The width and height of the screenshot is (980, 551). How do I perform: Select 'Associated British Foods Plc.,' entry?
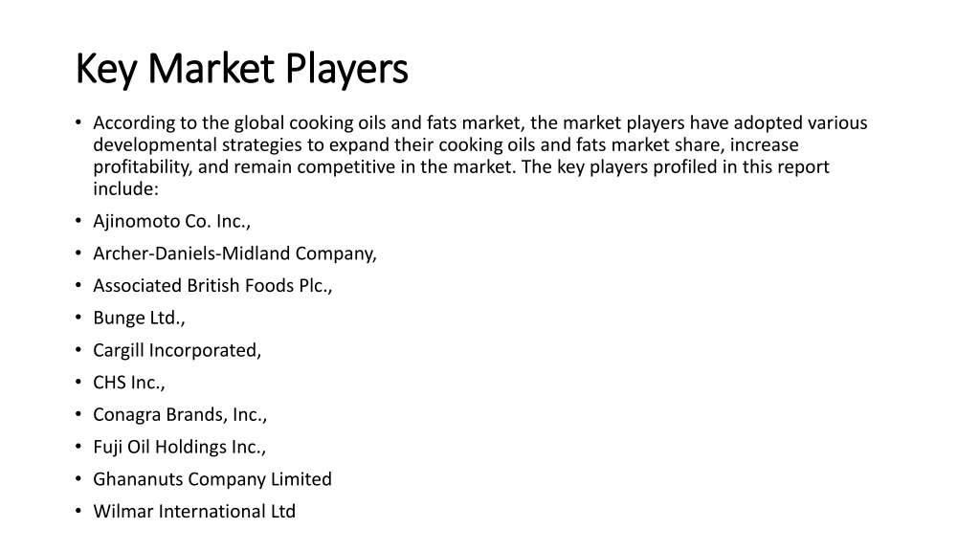click(x=212, y=285)
